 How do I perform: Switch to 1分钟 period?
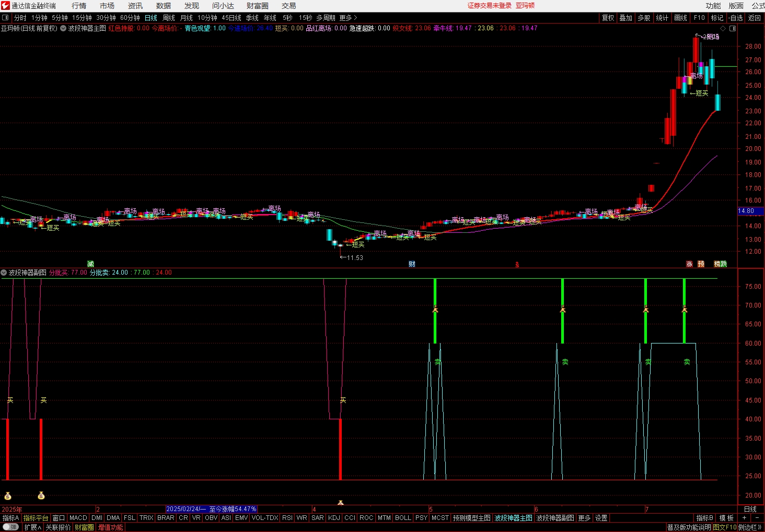(40, 18)
